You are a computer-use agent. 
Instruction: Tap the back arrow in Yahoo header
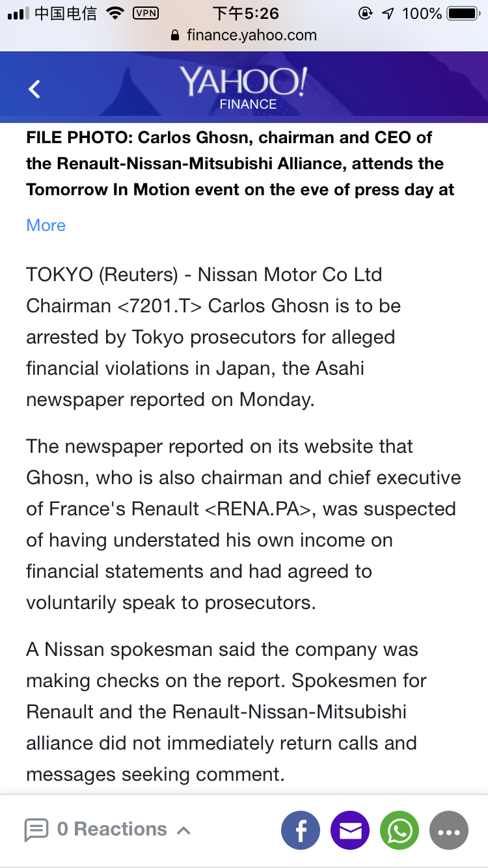(34, 88)
